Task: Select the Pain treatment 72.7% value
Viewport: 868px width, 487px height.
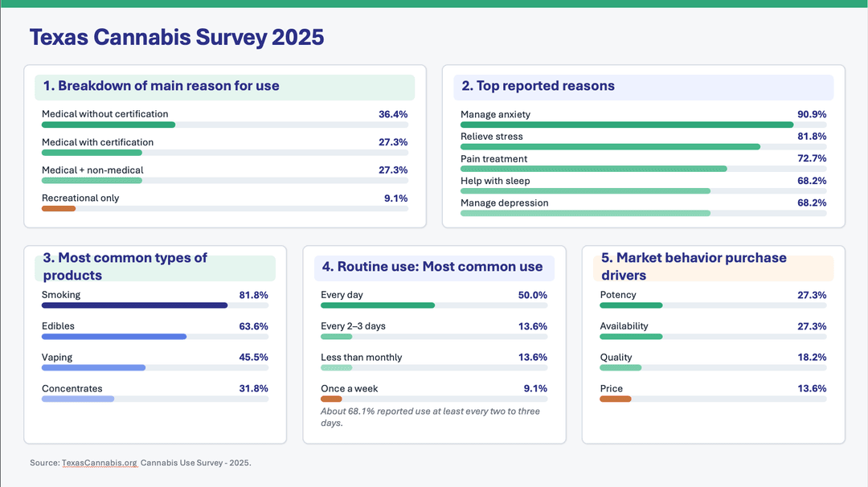Action: 815,158
